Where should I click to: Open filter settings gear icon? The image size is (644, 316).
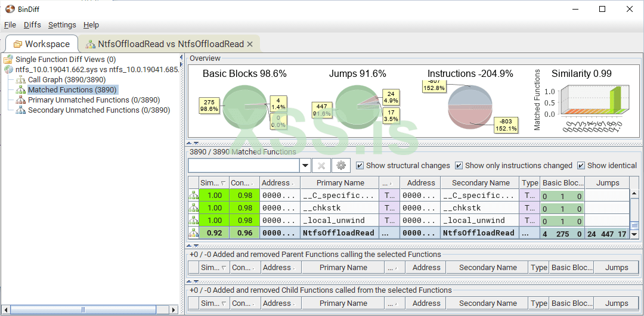click(341, 166)
